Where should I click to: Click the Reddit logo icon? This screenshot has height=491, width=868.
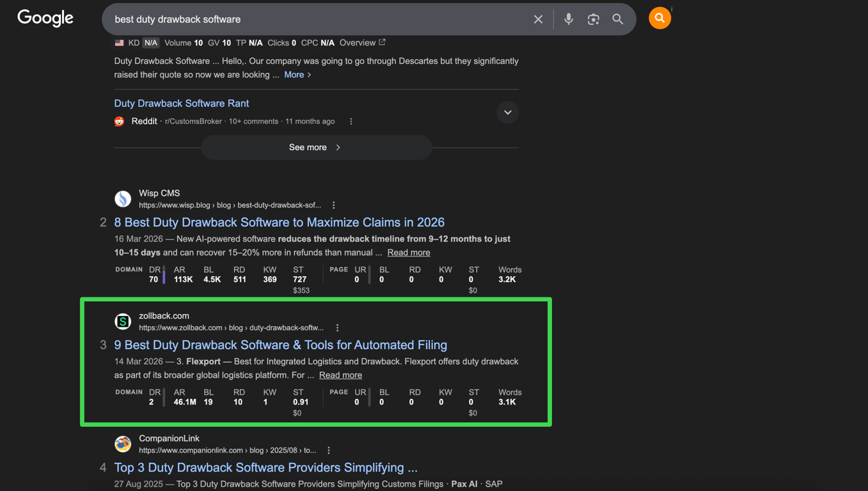tap(120, 121)
